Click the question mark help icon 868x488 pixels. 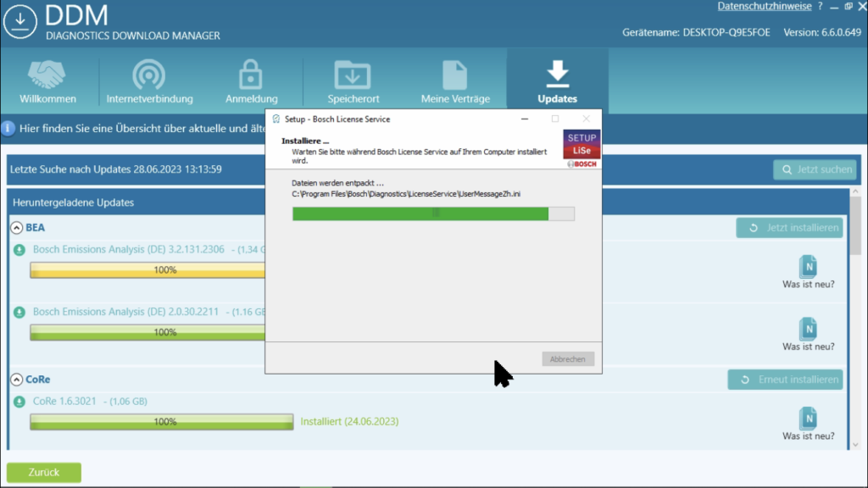[x=821, y=7]
